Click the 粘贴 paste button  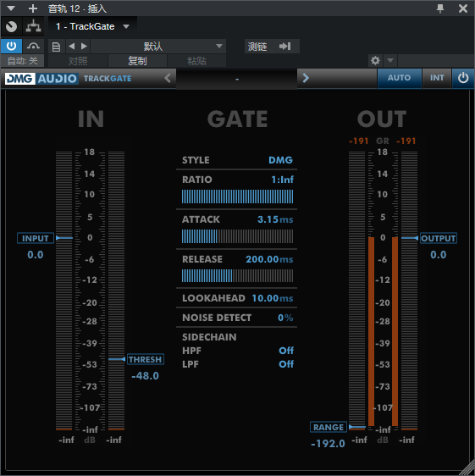coord(196,61)
